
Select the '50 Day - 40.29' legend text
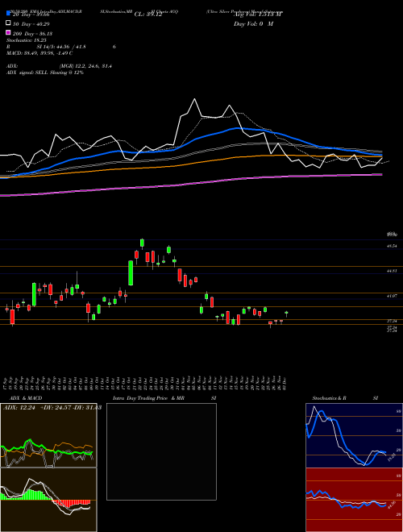pos(31,23)
